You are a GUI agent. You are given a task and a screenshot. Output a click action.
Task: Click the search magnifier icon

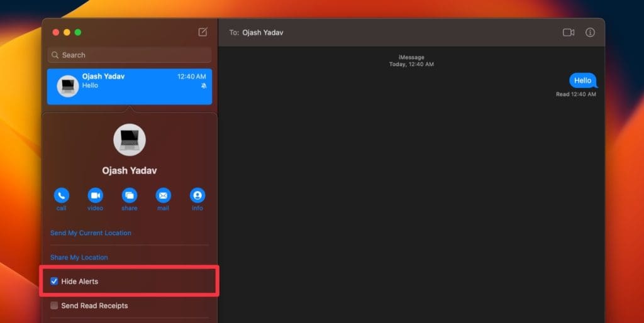pyautogui.click(x=55, y=55)
